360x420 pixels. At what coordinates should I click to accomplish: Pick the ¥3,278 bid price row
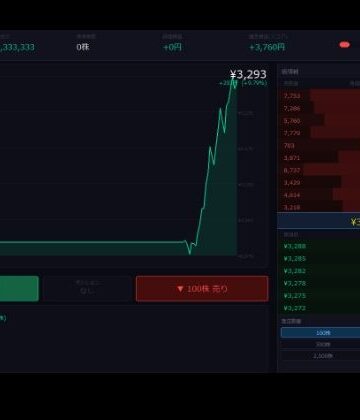coord(319,283)
